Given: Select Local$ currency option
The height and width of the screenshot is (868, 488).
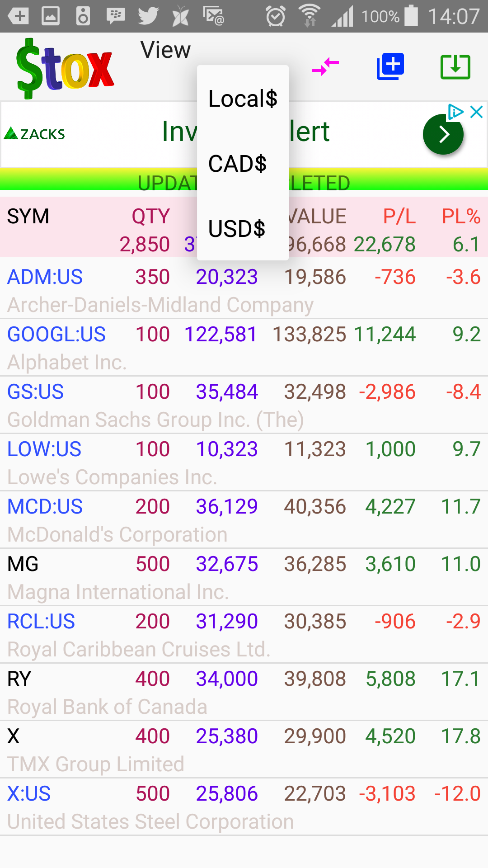Looking at the screenshot, I should [243, 99].
